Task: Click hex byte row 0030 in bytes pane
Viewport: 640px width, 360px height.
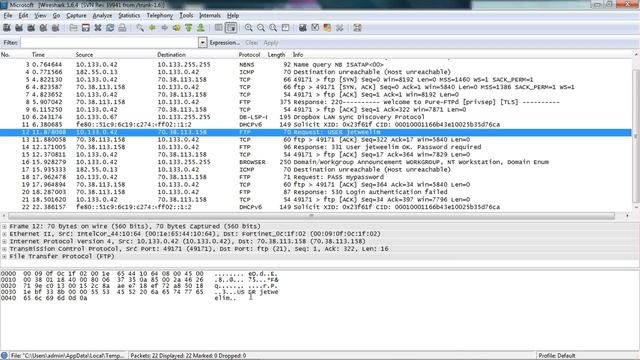Action: [x=139, y=292]
